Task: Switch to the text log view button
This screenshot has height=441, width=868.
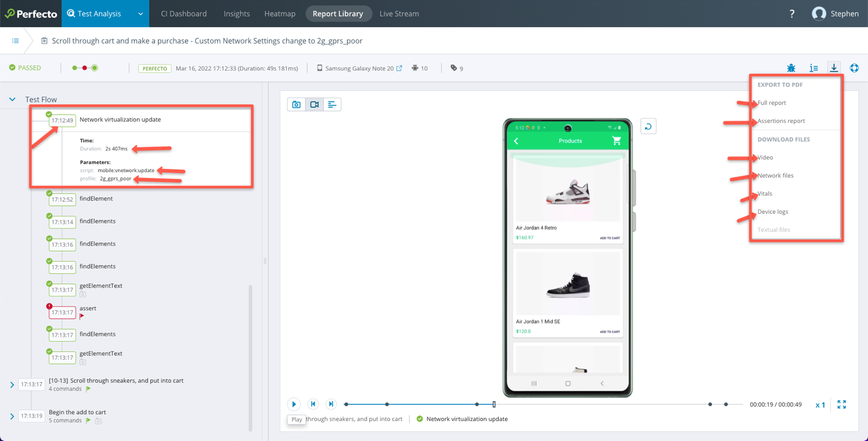Action: (x=332, y=104)
